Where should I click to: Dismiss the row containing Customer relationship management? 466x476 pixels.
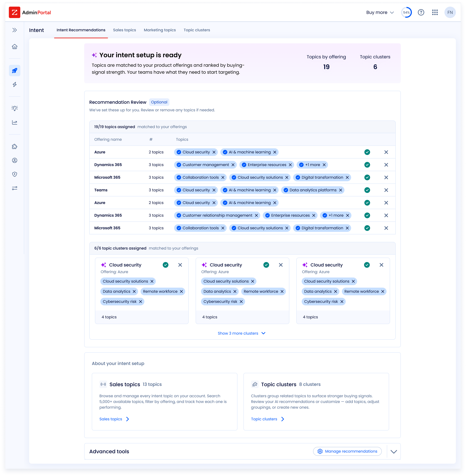pos(386,215)
